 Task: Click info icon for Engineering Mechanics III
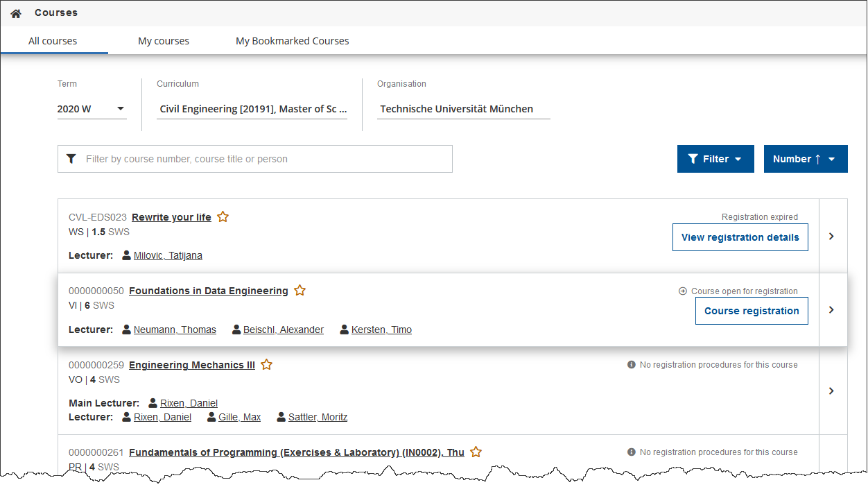point(631,365)
